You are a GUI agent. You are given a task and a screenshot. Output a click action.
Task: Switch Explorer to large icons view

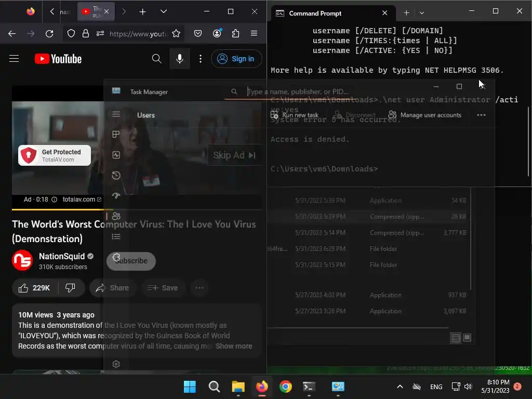pos(467,338)
